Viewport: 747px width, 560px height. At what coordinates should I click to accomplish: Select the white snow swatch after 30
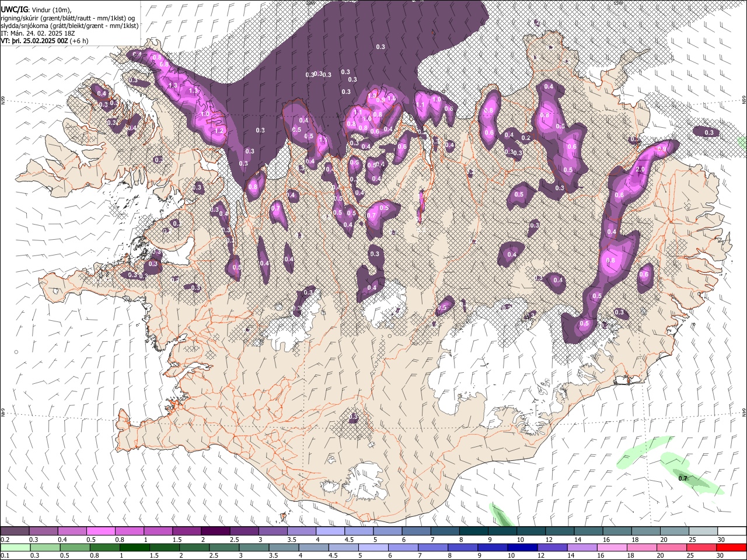click(732, 531)
